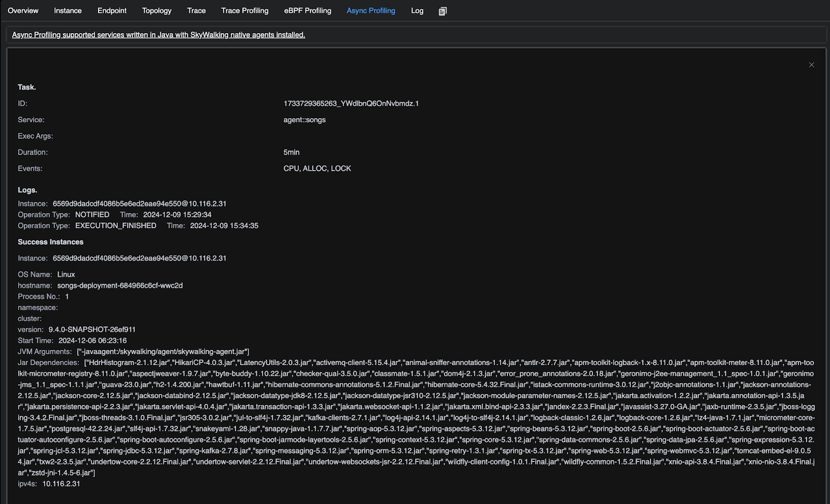Click the task ID value

tap(351, 104)
